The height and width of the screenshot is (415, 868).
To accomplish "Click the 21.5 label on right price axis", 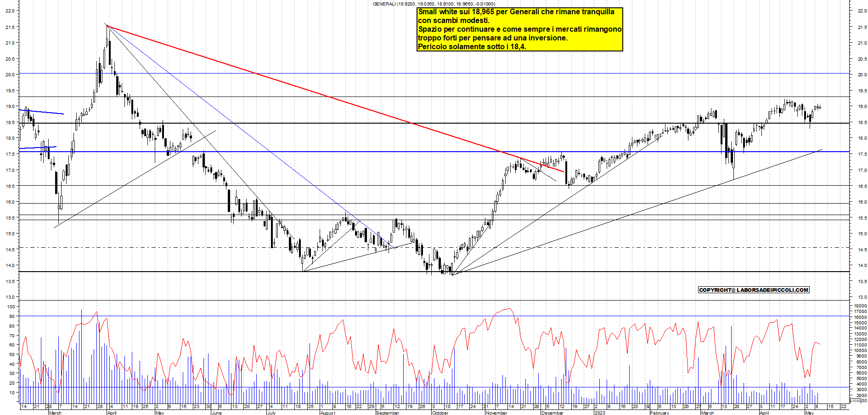I will click(862, 28).
